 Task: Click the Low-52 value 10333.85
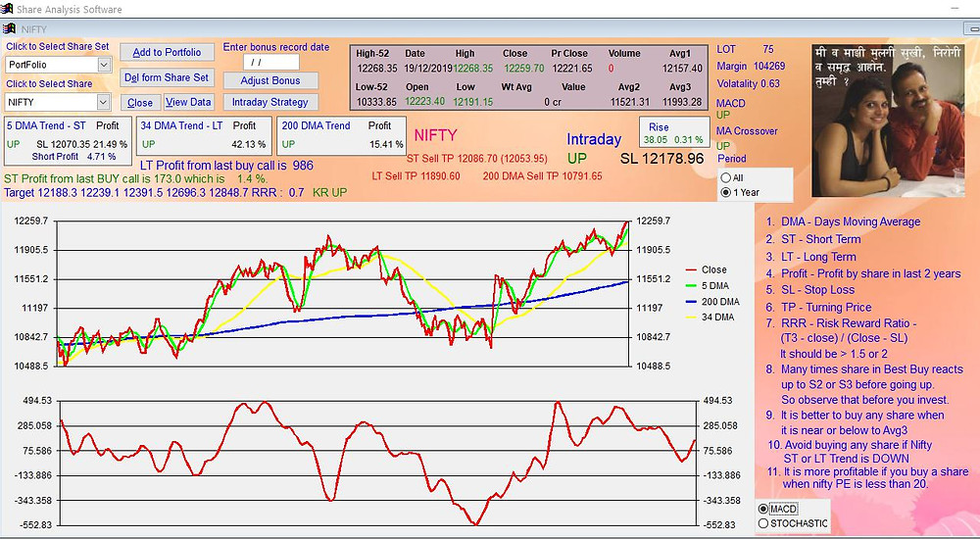click(376, 101)
